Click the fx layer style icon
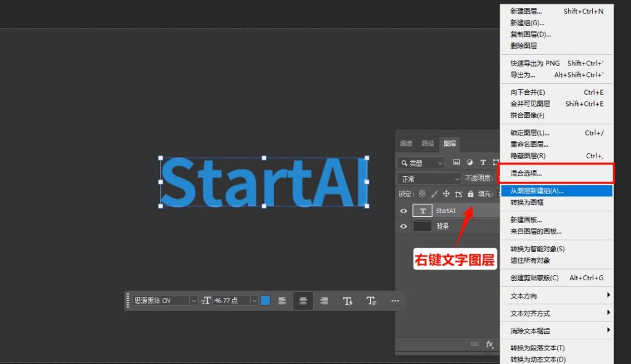This screenshot has height=364, width=631. (490, 344)
